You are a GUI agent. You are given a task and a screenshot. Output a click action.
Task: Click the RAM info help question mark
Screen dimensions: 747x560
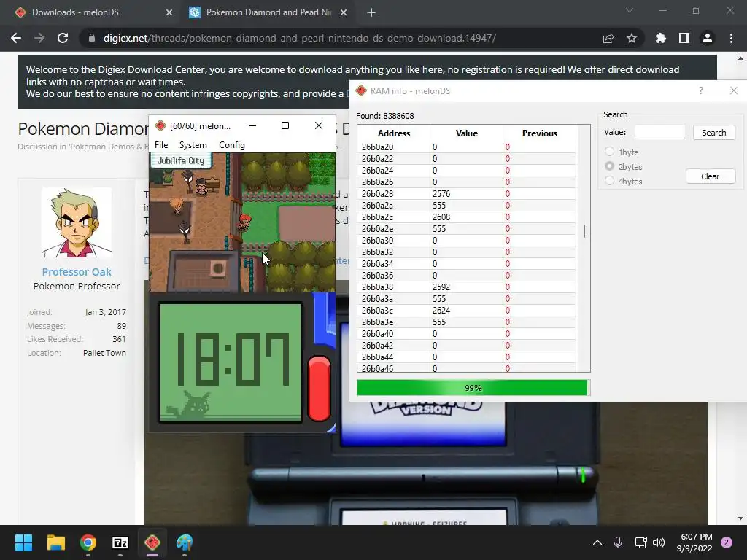click(701, 90)
